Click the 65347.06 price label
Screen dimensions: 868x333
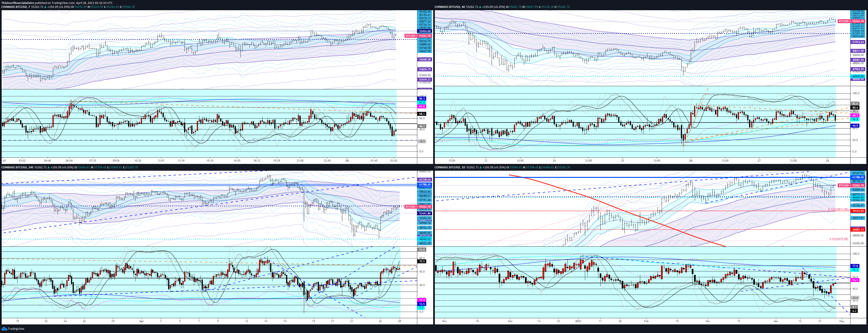pyautogui.click(x=858, y=173)
